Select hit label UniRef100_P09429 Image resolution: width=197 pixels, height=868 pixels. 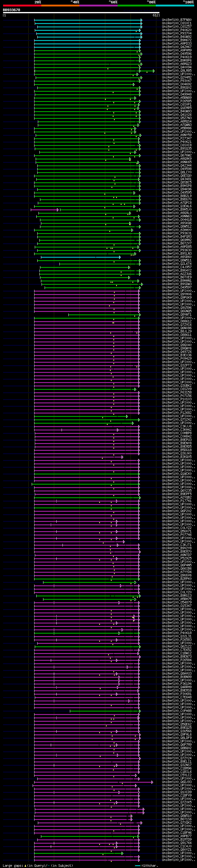click(177, 358)
